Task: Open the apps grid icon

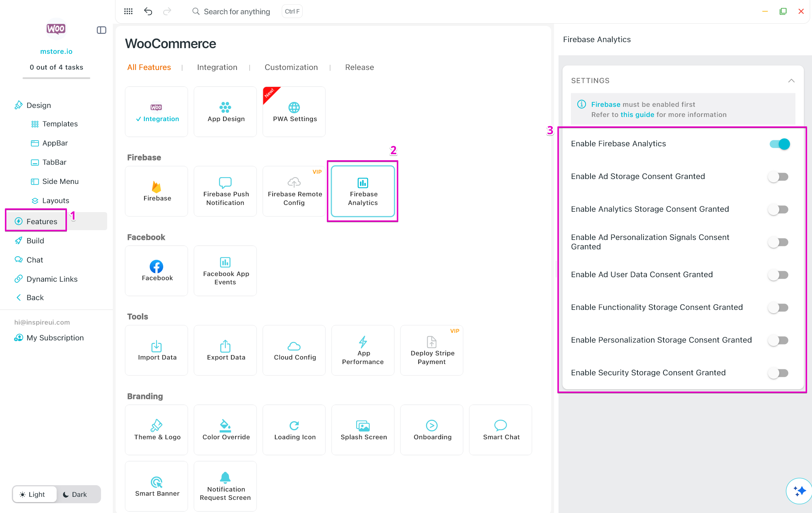Action: point(128,11)
